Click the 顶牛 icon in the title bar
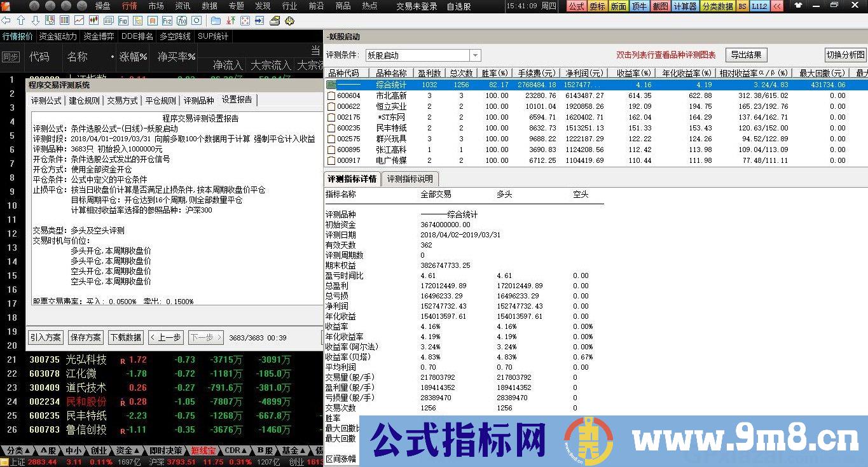This screenshot has height=467, width=868. (x=638, y=6)
